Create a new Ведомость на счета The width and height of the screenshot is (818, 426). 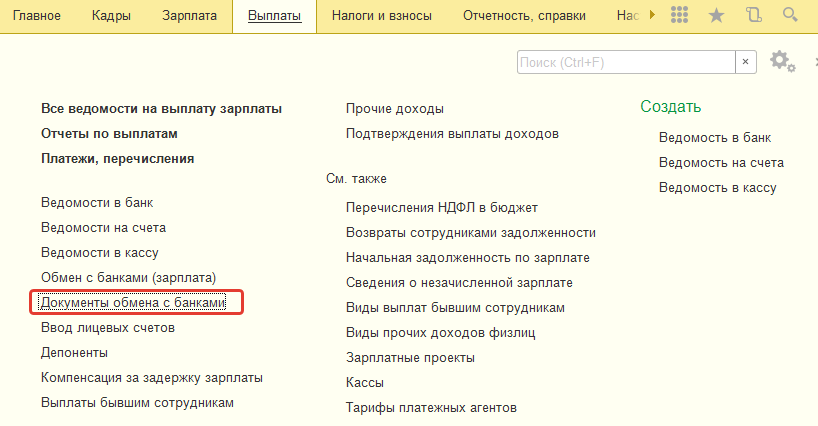point(721,163)
